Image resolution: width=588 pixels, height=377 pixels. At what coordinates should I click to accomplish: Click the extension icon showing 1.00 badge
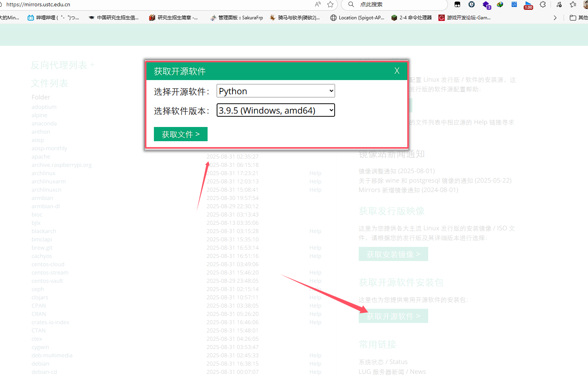[528, 5]
